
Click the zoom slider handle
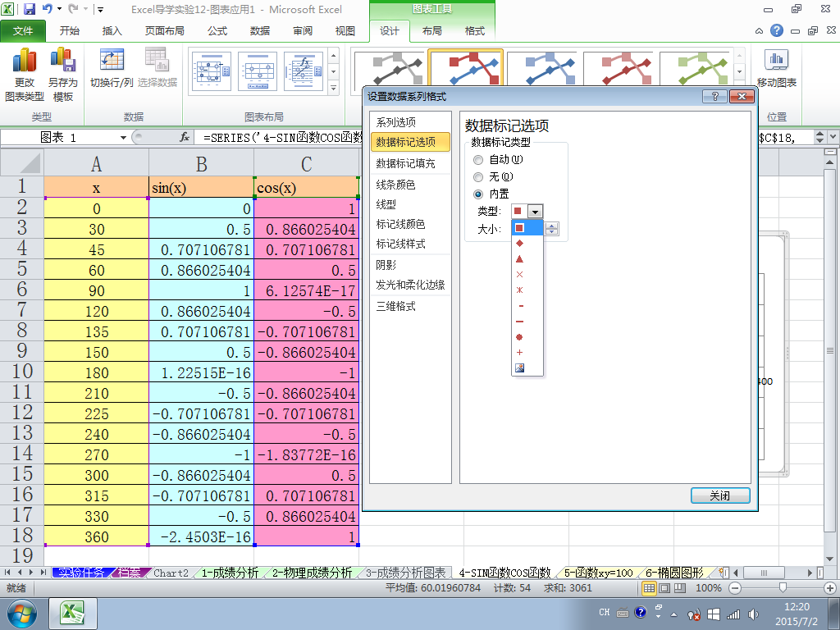pyautogui.click(x=783, y=588)
